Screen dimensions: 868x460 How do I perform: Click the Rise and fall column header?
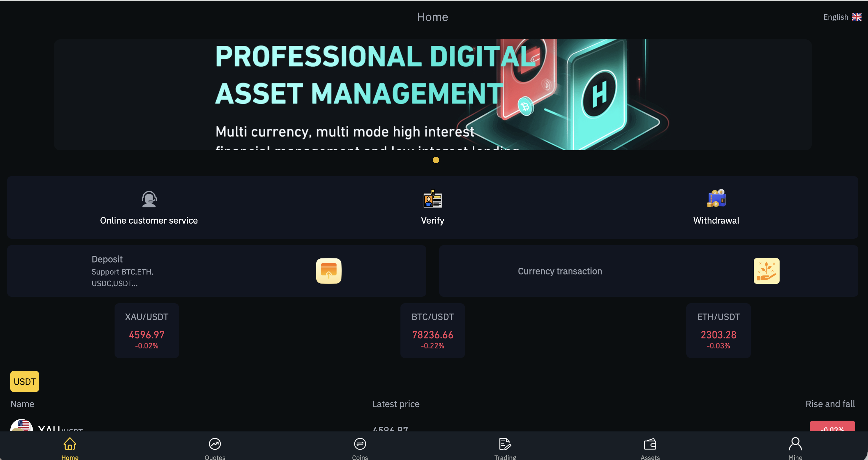tap(830, 404)
